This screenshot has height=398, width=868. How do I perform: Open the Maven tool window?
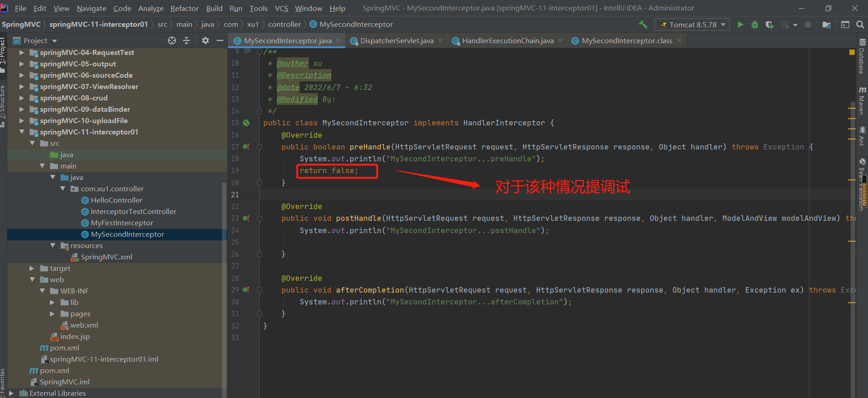coord(862,100)
